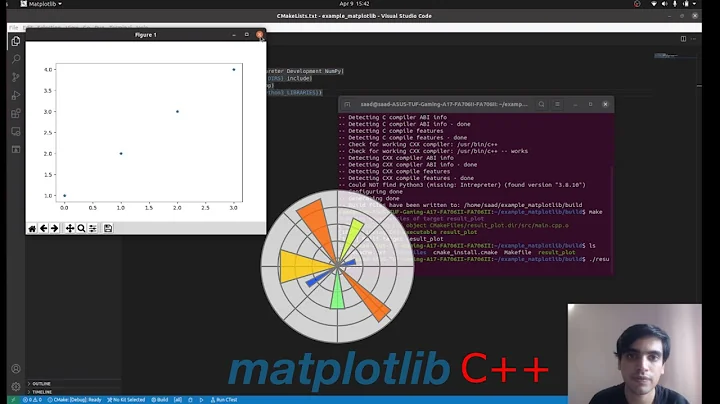Screen dimensions: 720x404
Task: Open the clock showing Apr 9 15:42
Action: coord(354,4)
